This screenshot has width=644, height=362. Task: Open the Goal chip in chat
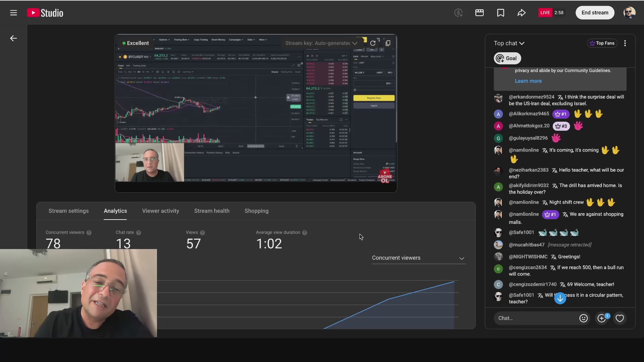pyautogui.click(x=507, y=58)
